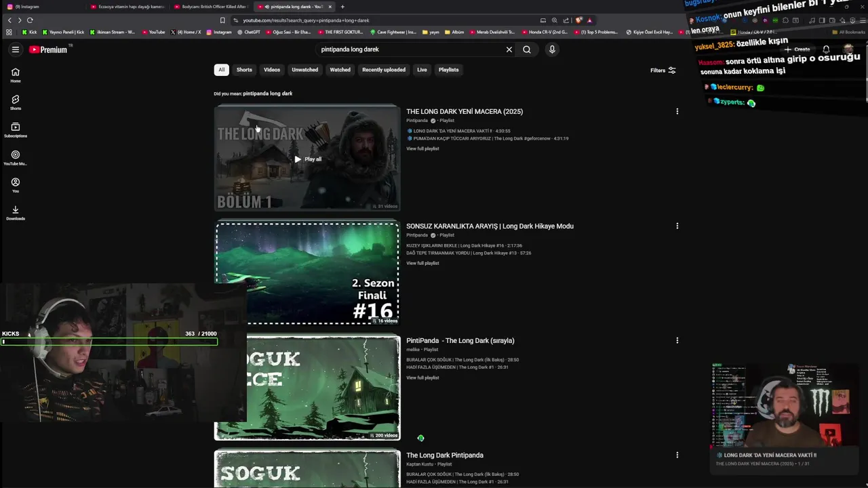
Task: Start voice search with the microphone icon
Action: point(552,49)
